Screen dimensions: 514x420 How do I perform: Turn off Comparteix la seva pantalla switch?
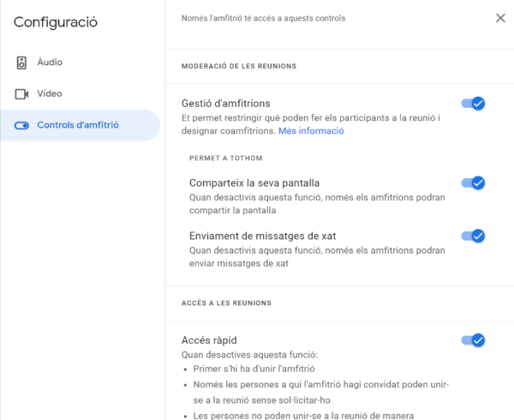(x=473, y=183)
